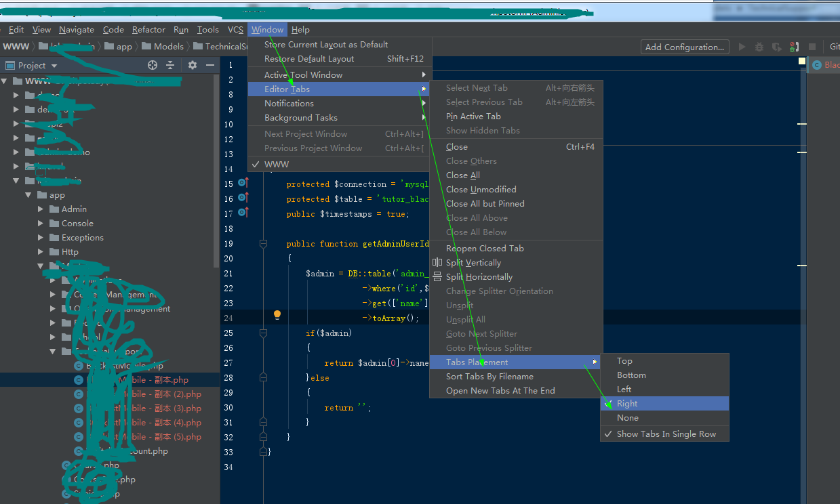Choose Pin Active Tab
Screen dimensions: 840x504
point(515,117)
